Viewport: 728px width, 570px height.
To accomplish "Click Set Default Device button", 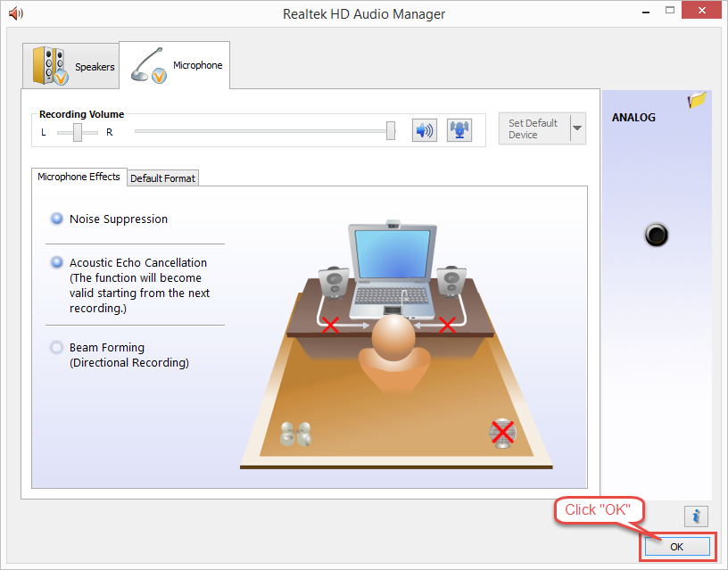I will (534, 128).
